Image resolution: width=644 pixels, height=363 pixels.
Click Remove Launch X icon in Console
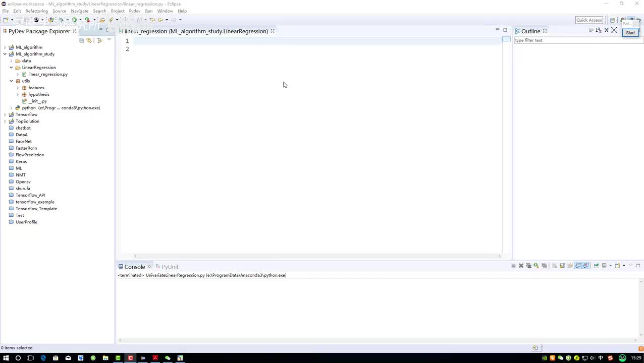pos(521,266)
